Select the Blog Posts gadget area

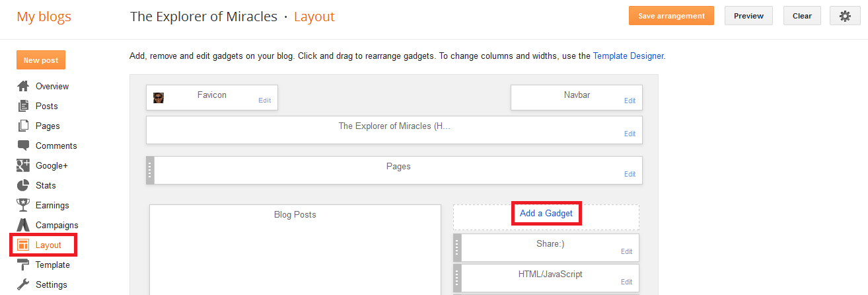295,249
